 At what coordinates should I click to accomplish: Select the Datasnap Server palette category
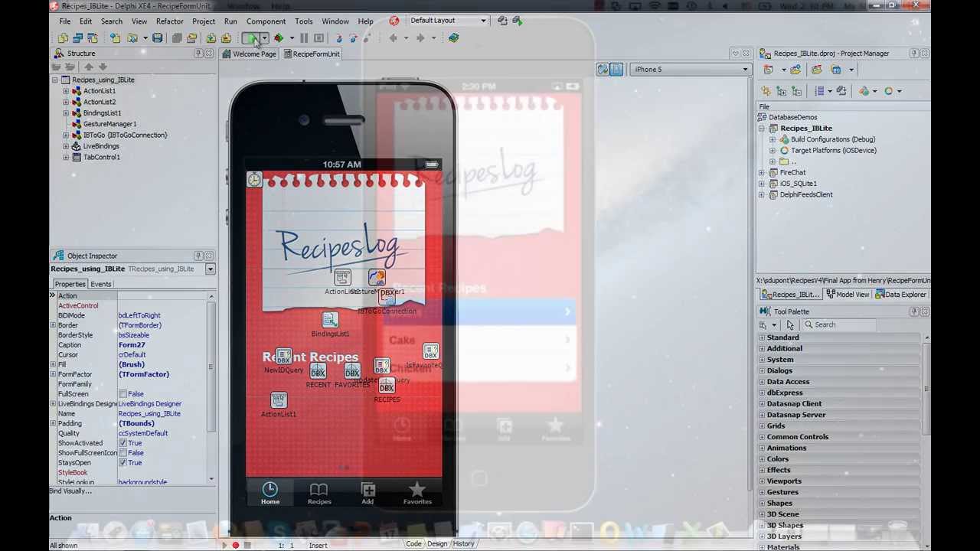795,415
